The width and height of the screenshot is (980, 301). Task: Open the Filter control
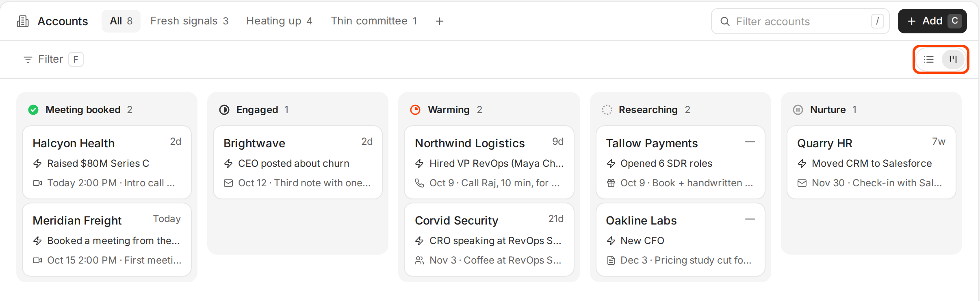(x=53, y=59)
